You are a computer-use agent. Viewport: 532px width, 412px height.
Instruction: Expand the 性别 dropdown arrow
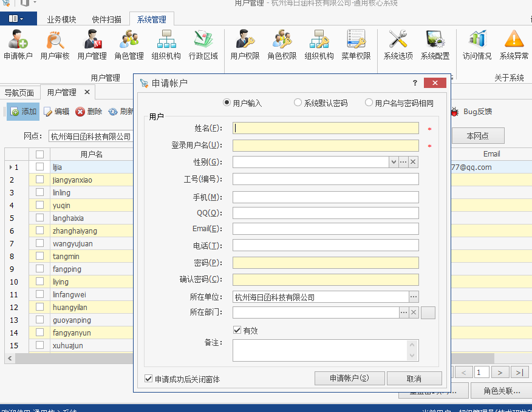point(394,162)
